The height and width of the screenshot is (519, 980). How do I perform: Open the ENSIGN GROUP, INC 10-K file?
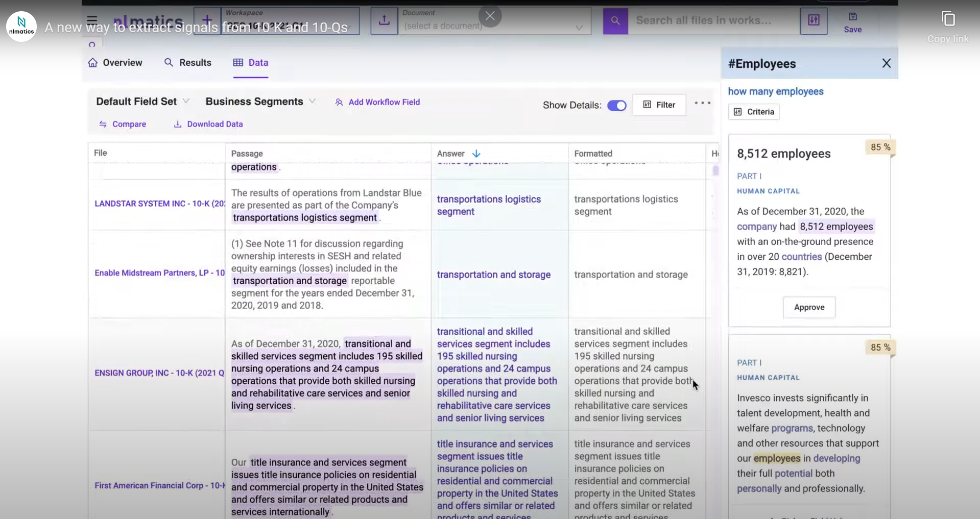(159, 373)
